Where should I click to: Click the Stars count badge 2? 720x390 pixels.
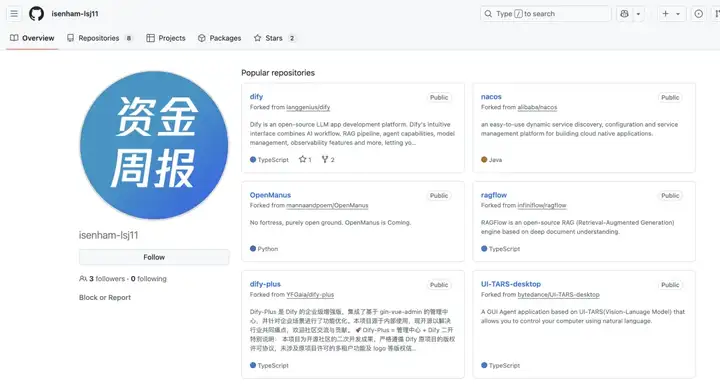[x=292, y=38]
